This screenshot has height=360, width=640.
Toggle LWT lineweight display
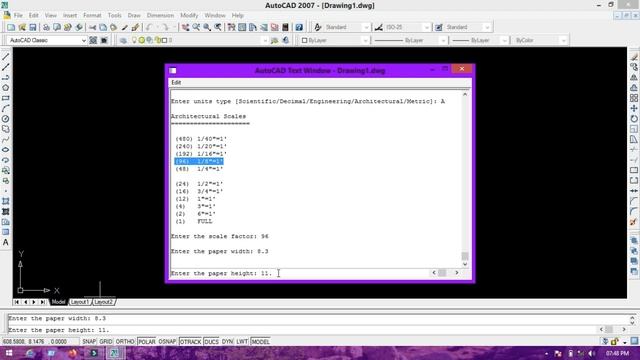242,342
